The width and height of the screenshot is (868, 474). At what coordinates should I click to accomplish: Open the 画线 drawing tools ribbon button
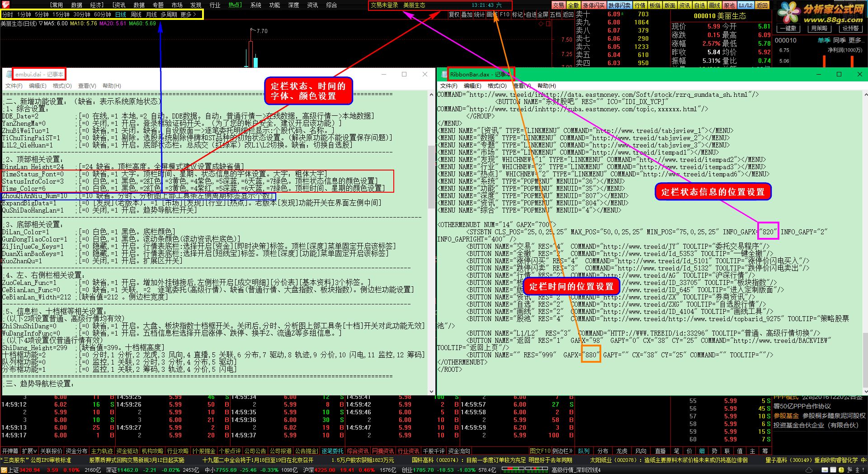coord(714,5)
